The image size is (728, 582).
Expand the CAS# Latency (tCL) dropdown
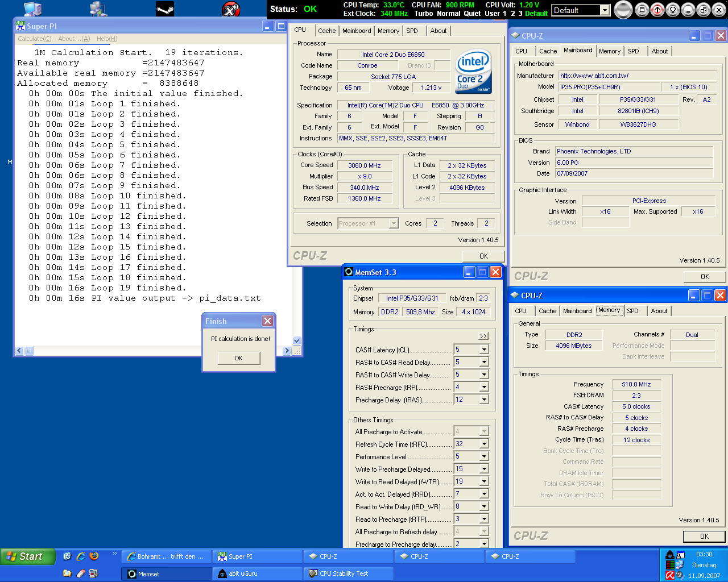pos(484,350)
